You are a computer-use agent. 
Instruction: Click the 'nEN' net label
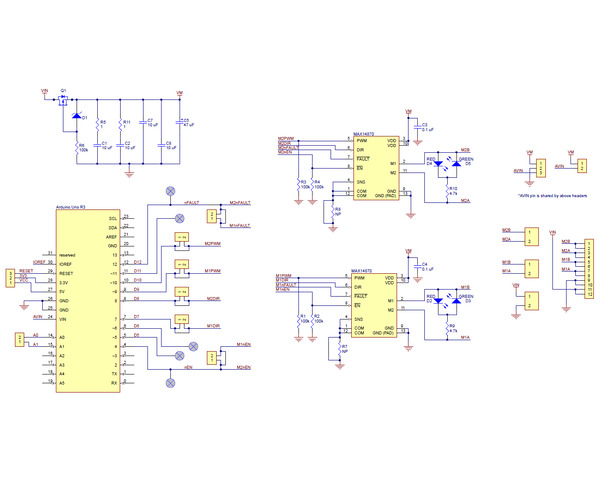tap(188, 367)
